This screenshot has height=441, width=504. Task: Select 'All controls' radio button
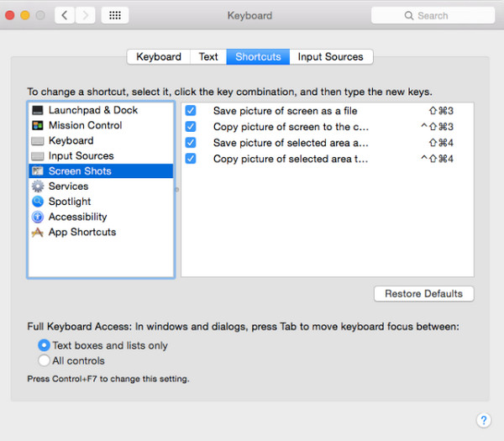point(44,360)
